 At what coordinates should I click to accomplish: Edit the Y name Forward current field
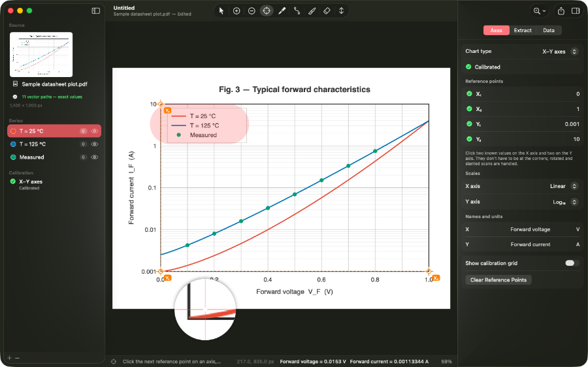531,244
